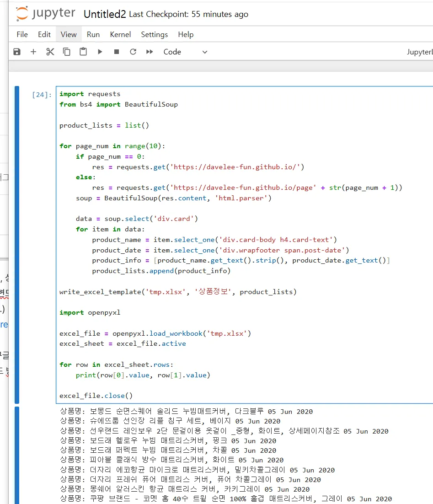
Task: Collapse the code cell via its blue bar
Action: point(17,245)
